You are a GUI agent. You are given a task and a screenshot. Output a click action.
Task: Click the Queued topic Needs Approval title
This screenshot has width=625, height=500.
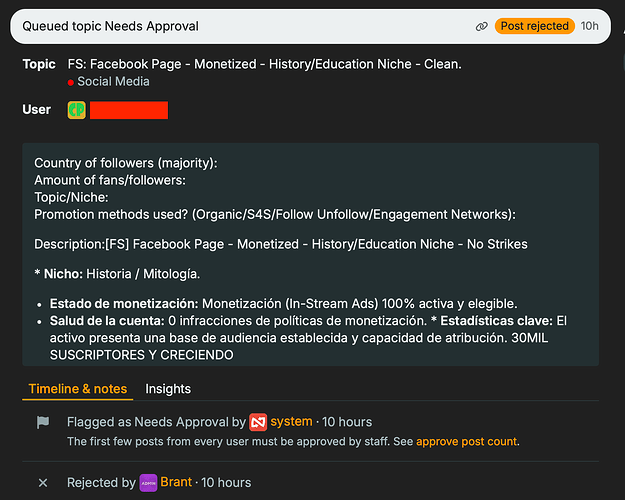click(110, 26)
